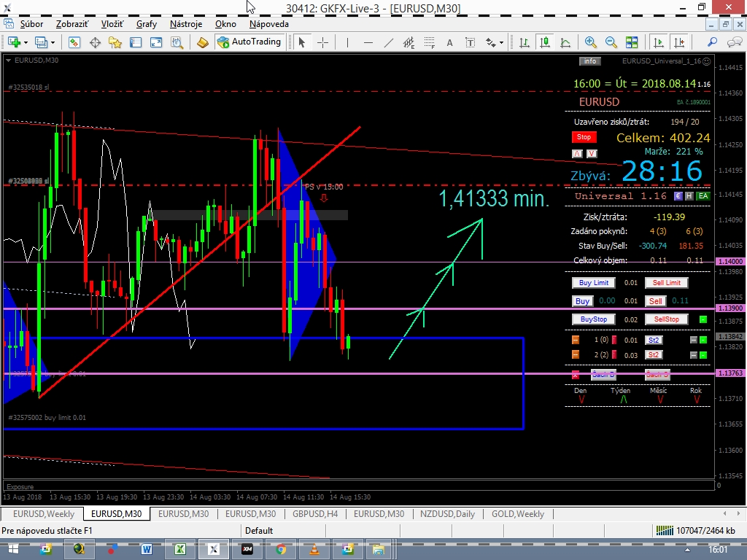Toggle the H badge next to Universal 1.16

point(689,195)
